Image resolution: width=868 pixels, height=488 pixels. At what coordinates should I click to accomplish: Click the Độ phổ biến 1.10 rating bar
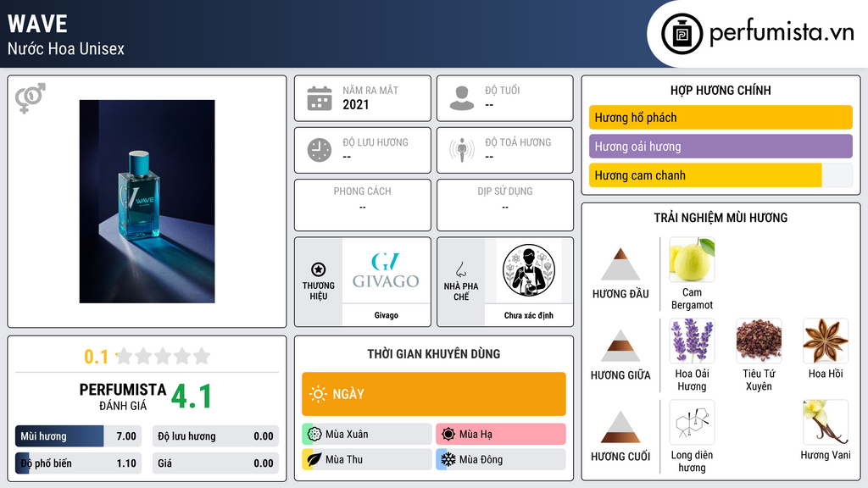tap(79, 463)
